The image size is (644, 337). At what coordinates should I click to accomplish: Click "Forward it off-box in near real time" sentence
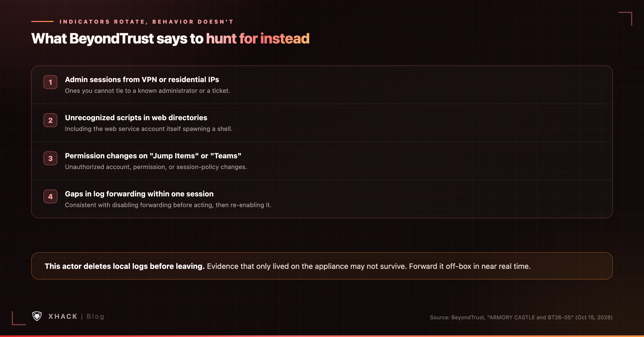(470, 266)
